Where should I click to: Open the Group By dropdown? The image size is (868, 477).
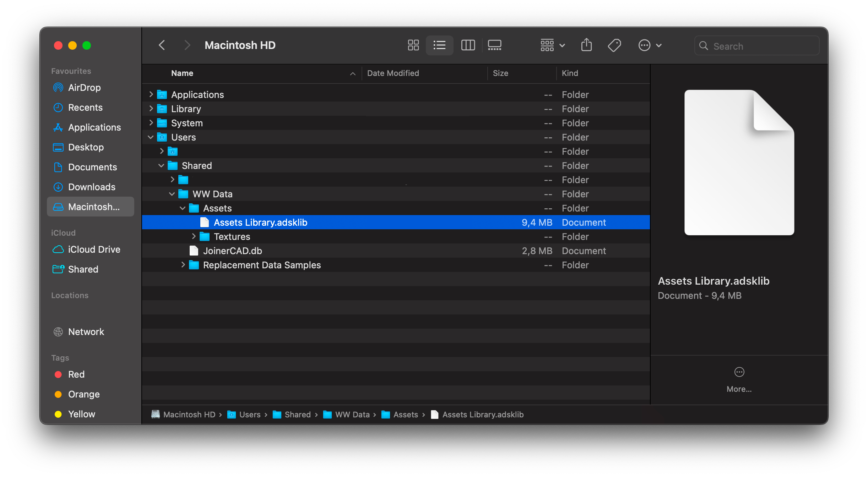(x=552, y=45)
